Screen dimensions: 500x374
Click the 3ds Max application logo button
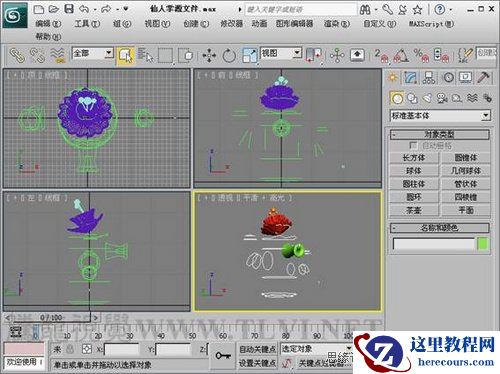(x=15, y=14)
